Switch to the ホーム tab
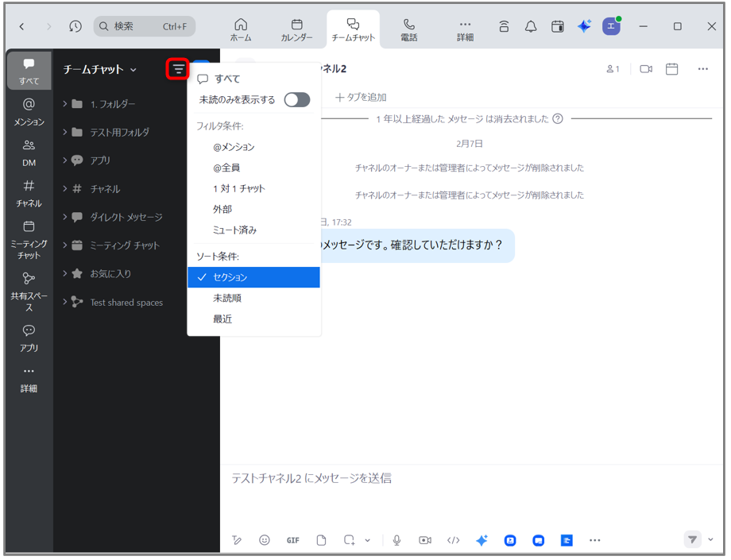Viewport: 731px width, 560px height. (241, 30)
